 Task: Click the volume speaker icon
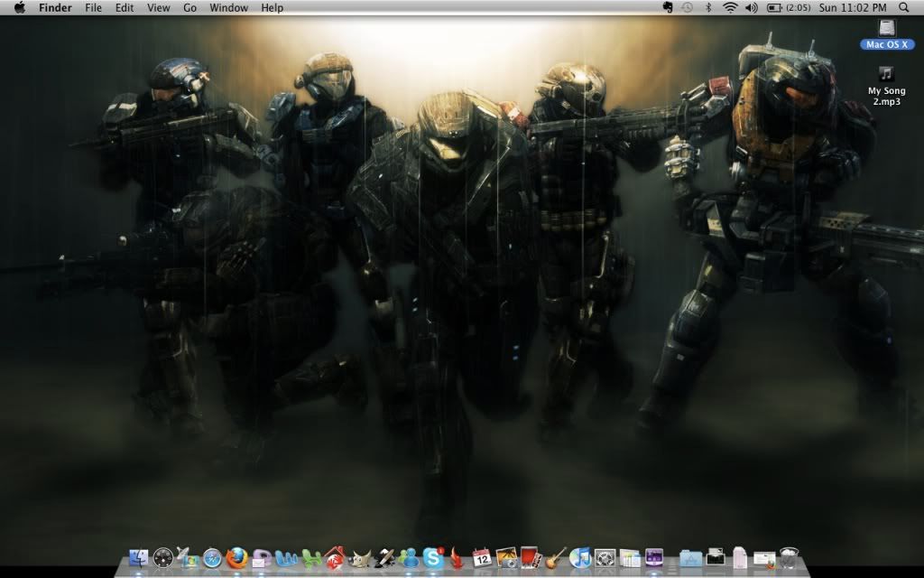click(x=751, y=7)
